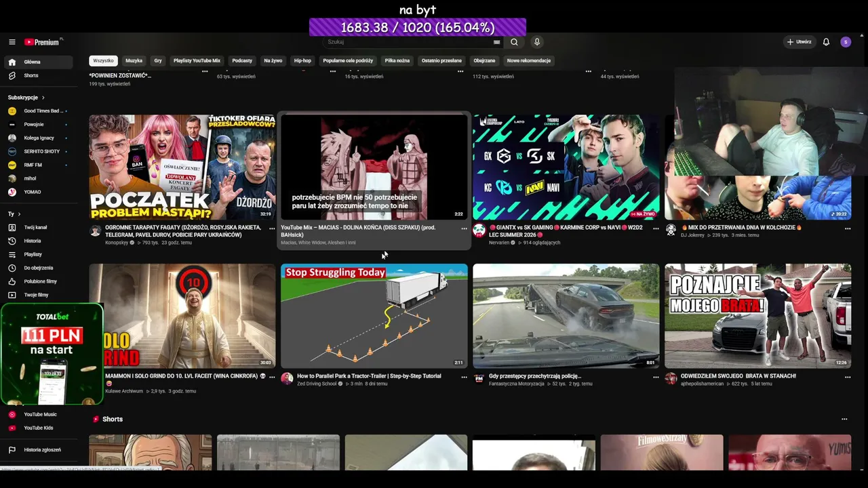Open Polubione filmy liked videos

click(38, 281)
